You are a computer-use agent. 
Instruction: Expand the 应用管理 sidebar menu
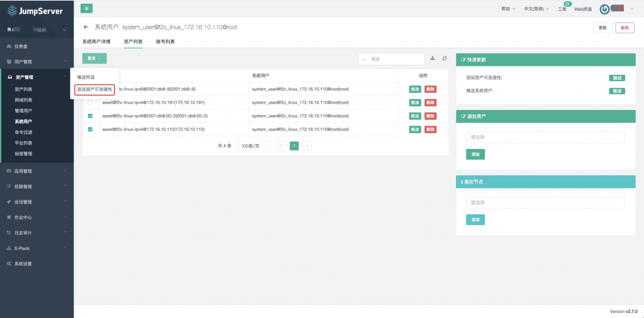[37, 171]
